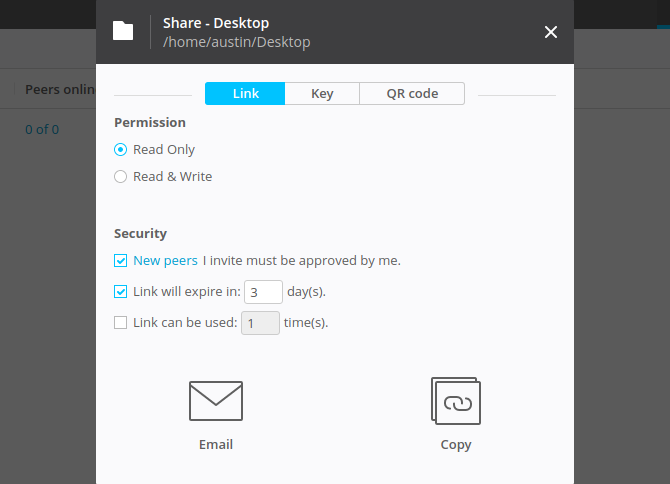Click the /home/austin/Desktop path text
The image size is (670, 484).
pos(237,42)
